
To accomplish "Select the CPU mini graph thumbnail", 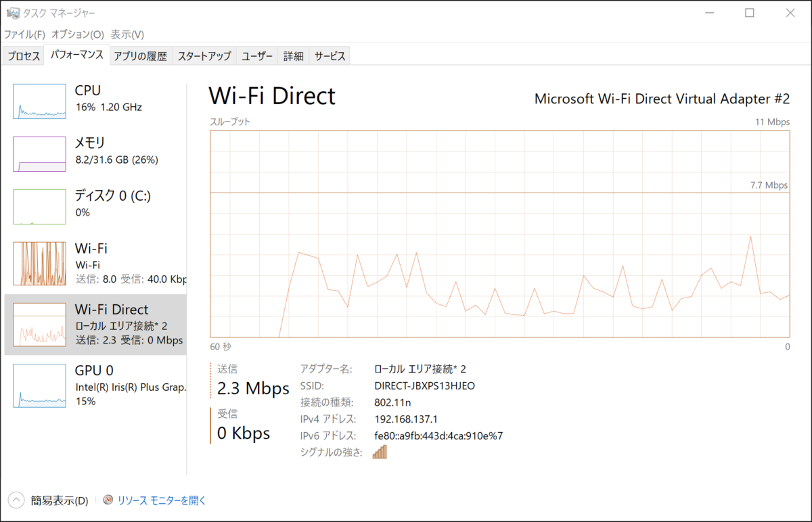I will click(x=40, y=102).
